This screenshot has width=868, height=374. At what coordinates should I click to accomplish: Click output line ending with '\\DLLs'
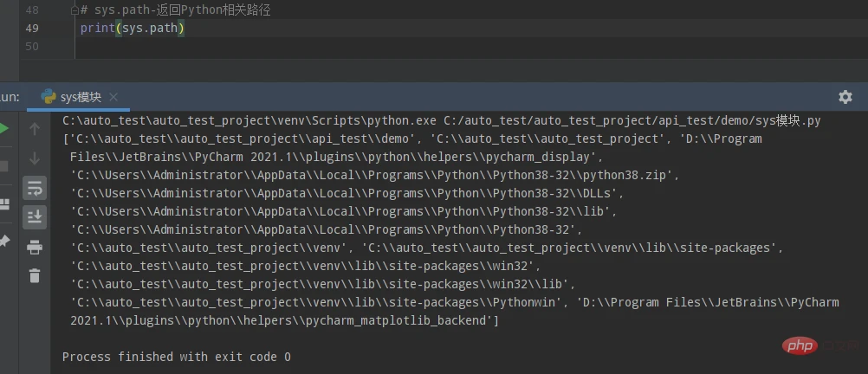point(347,194)
